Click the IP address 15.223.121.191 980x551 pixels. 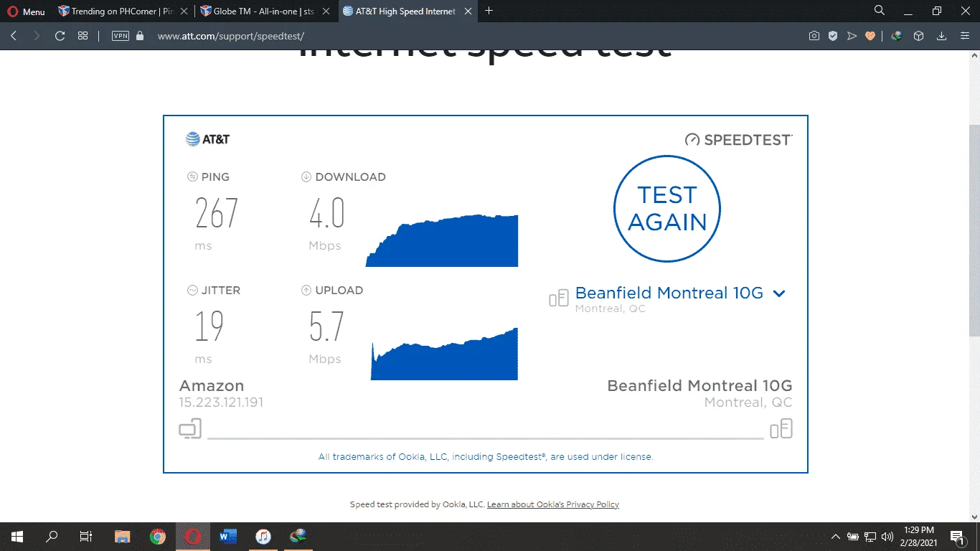(x=221, y=402)
